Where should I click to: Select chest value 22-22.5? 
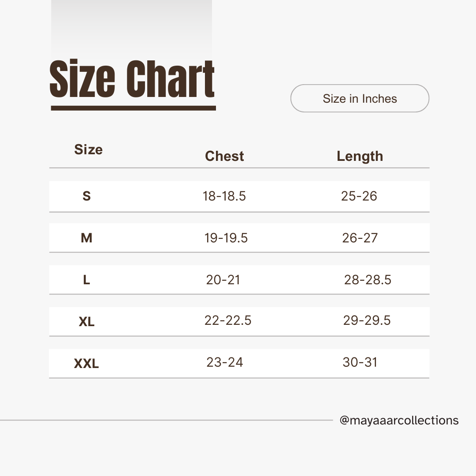pyautogui.click(x=228, y=320)
